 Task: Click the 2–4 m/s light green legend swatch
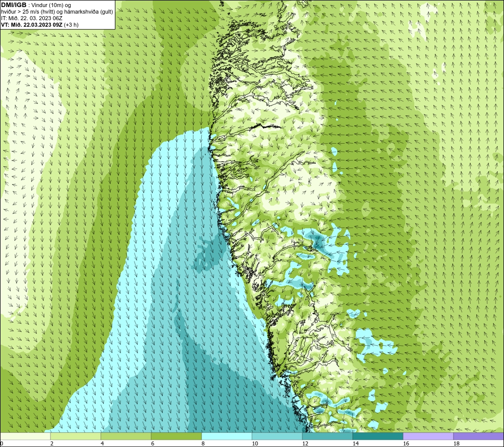click(76, 436)
